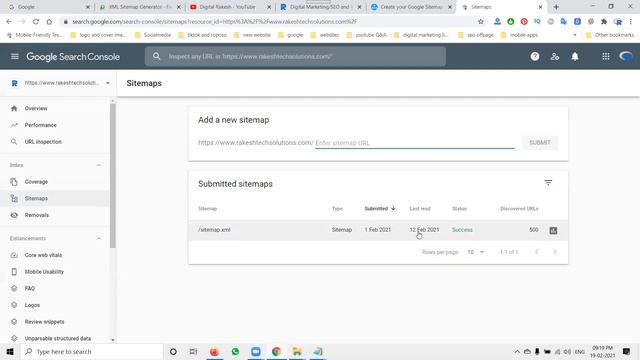Click Windows taskbar search box
This screenshot has width=640, height=360.
click(x=92, y=351)
